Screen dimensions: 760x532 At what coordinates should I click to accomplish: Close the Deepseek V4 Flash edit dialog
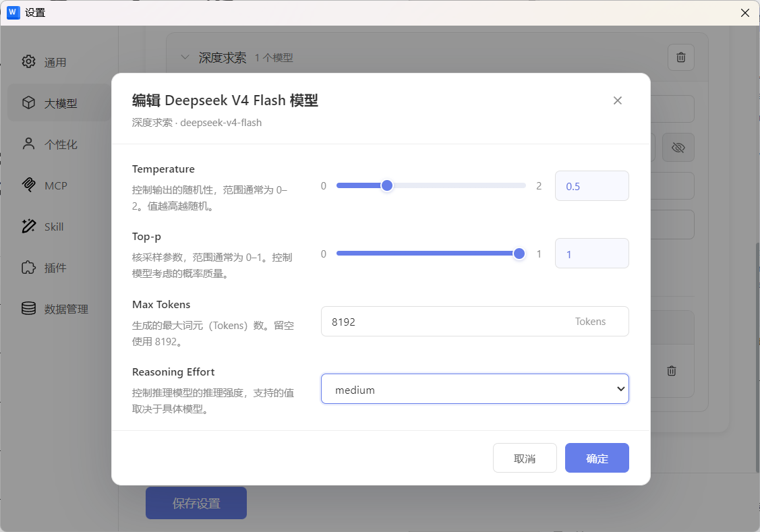pos(617,100)
